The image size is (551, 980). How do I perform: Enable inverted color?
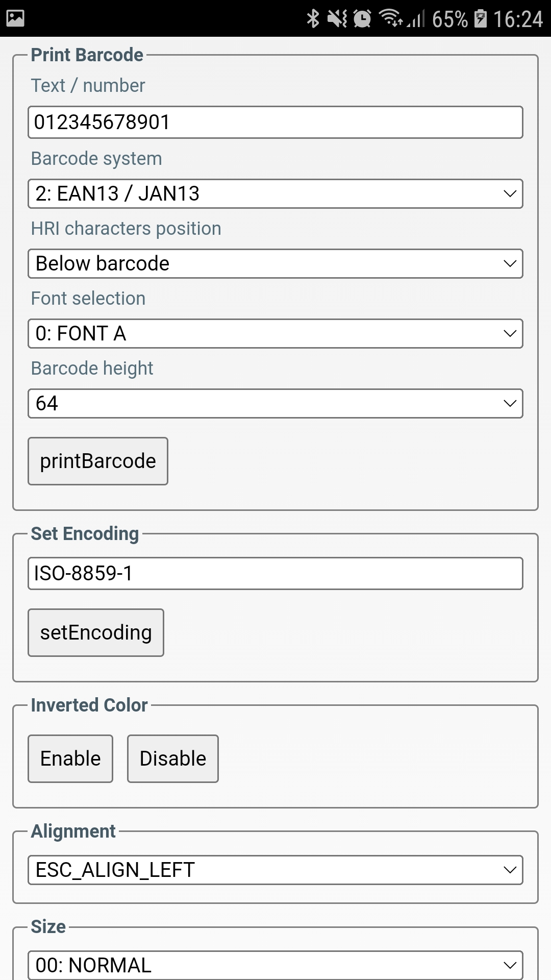point(70,758)
